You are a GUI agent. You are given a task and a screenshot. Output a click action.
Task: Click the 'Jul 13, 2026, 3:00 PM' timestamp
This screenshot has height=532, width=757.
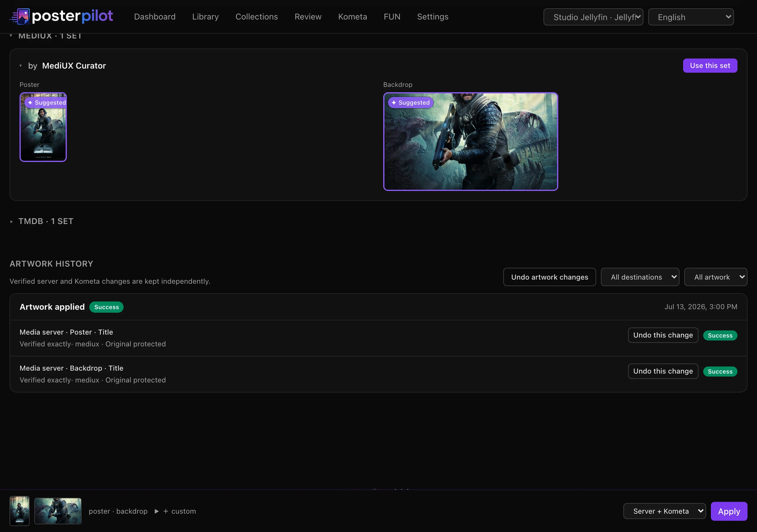tap(701, 306)
